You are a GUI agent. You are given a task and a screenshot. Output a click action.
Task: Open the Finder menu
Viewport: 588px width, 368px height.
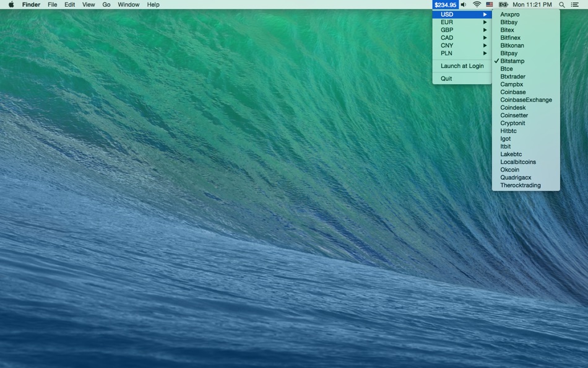(31, 4)
